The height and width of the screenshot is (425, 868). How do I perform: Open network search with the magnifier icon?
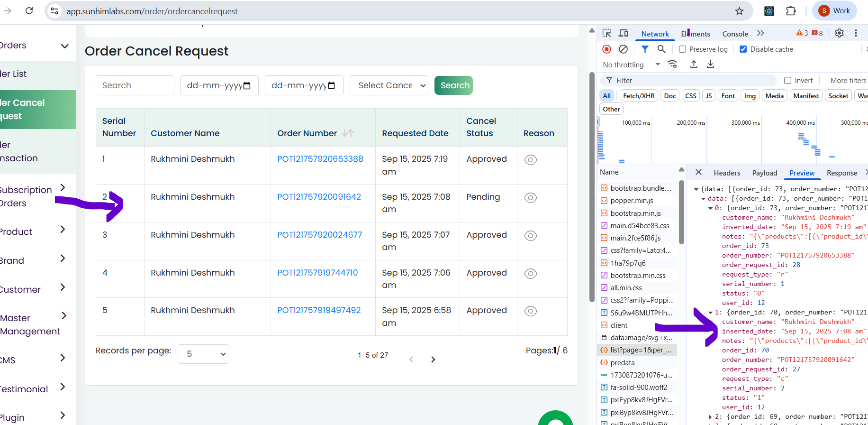pos(661,49)
